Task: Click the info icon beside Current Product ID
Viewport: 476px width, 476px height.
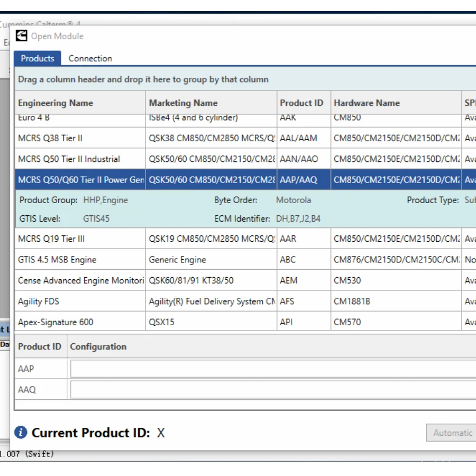Action: pyautogui.click(x=21, y=432)
